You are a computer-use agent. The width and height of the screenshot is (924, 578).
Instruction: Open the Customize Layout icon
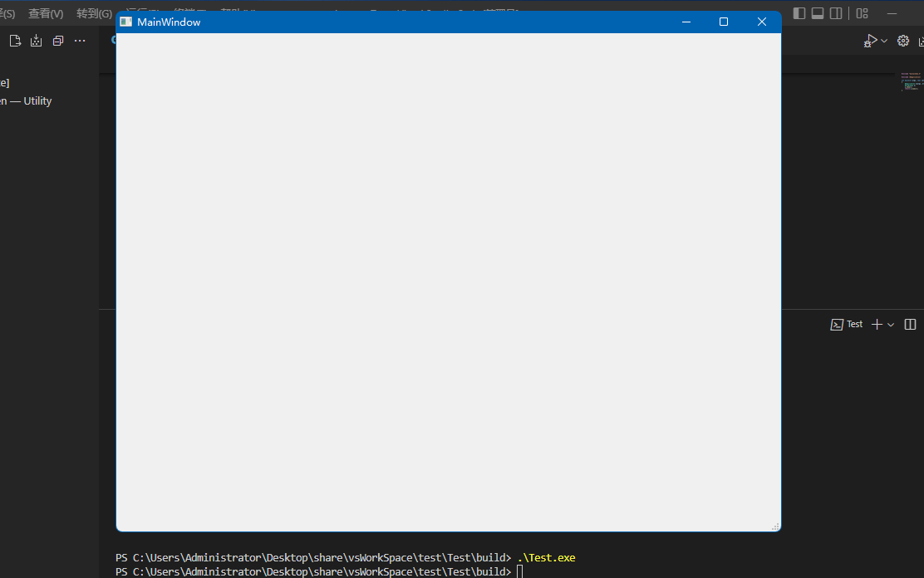coord(862,12)
